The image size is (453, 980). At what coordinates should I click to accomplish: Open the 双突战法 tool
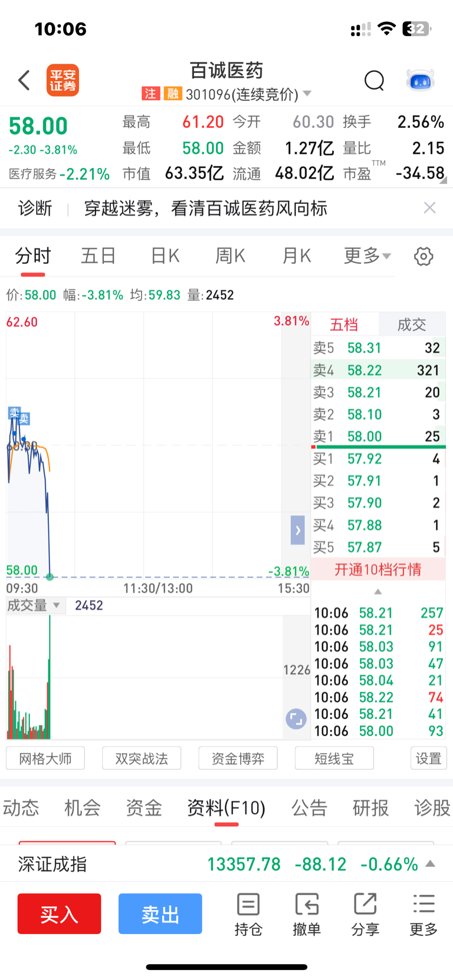point(142,758)
